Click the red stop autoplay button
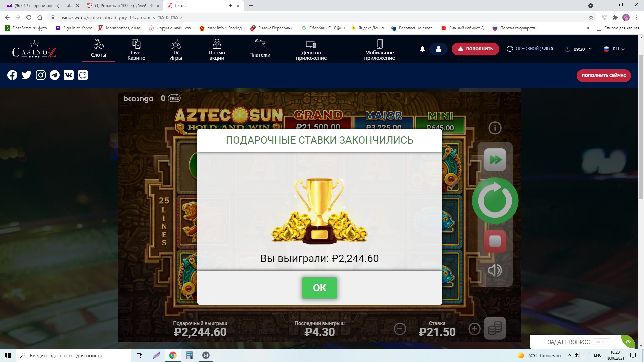 pyautogui.click(x=495, y=241)
